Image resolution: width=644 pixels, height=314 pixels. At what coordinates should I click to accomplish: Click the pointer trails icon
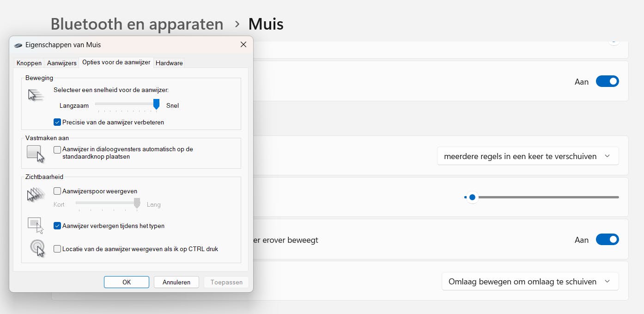[36, 195]
